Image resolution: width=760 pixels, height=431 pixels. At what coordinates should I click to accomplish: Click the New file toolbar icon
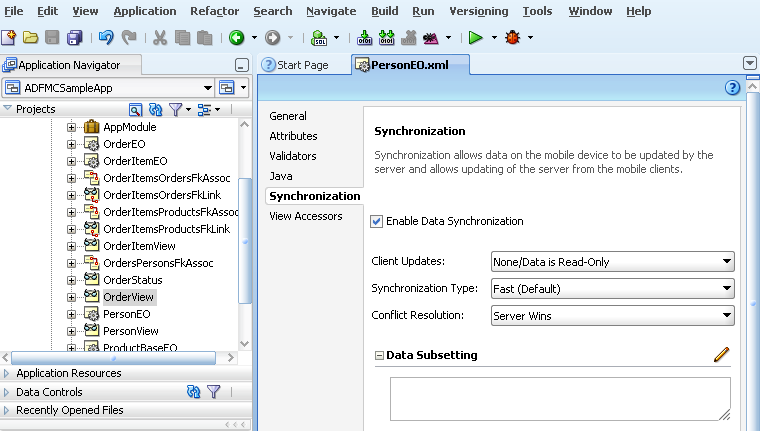[9, 37]
